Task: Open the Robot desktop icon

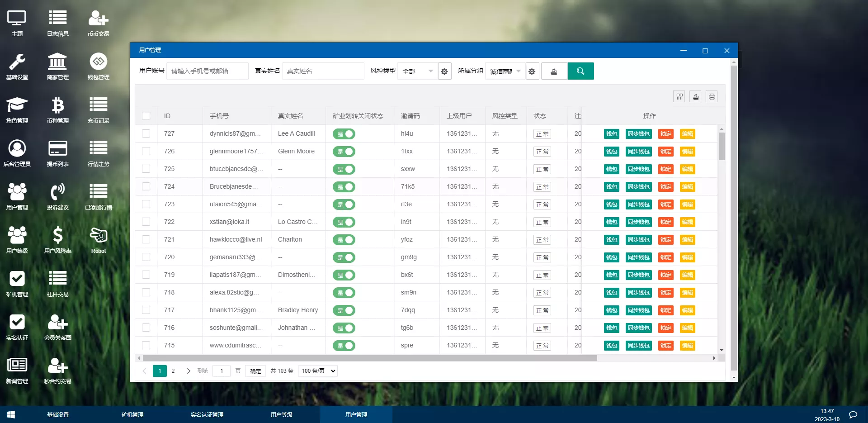Action: point(98,240)
